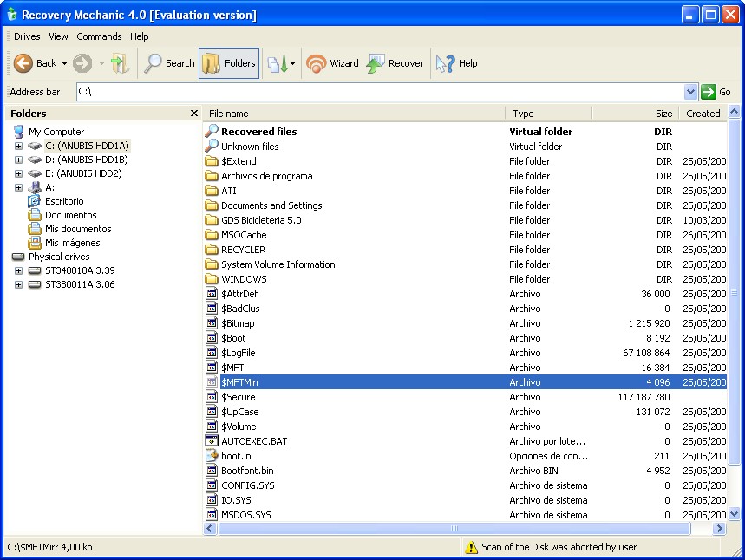Open Search via the magnifier icon

pos(153,63)
